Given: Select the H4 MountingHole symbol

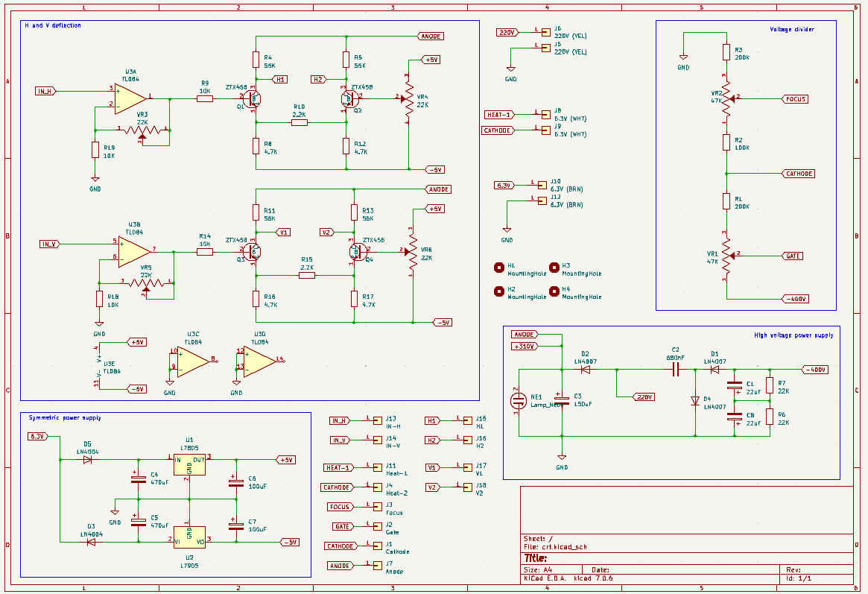Looking at the screenshot, I should click(x=554, y=291).
